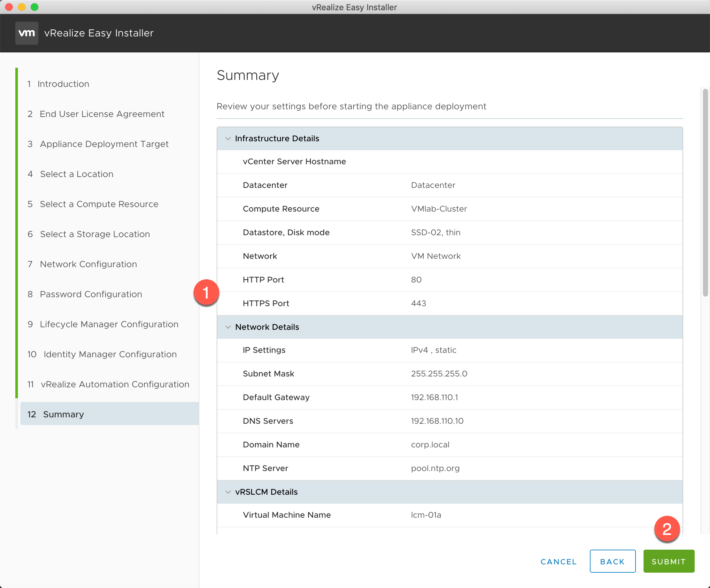Open Select a Storage Location step

[89, 234]
